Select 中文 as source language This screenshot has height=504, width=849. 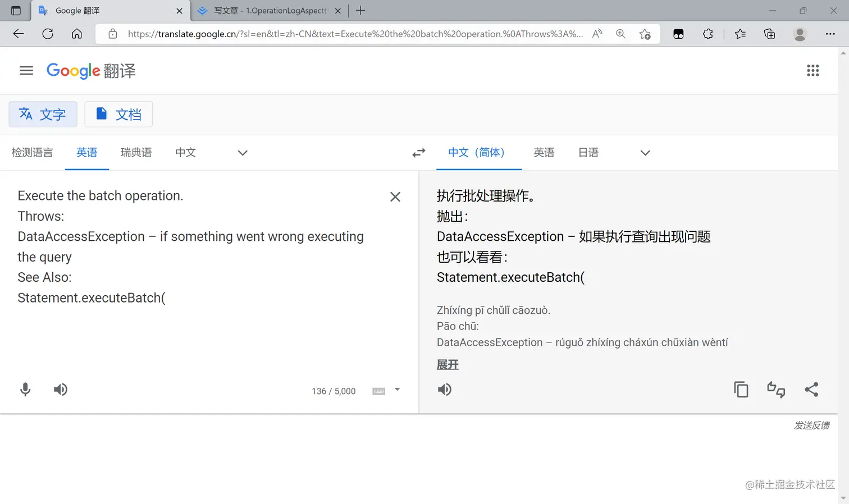tap(185, 153)
